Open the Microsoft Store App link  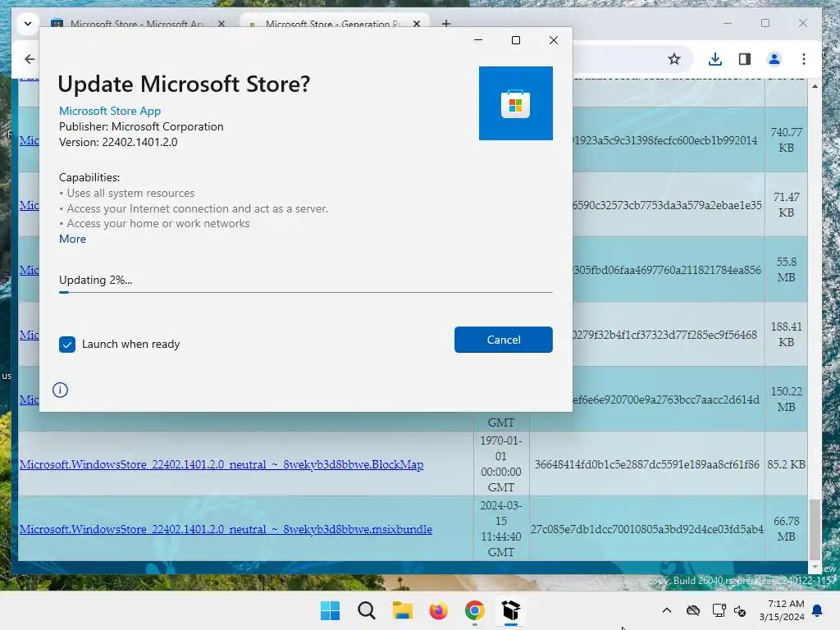point(110,111)
